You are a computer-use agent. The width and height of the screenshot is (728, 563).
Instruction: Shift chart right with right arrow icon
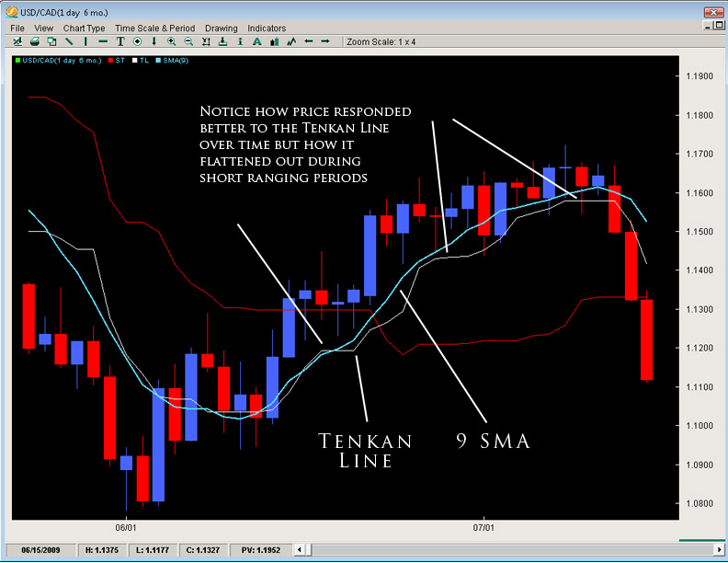pos(325,41)
